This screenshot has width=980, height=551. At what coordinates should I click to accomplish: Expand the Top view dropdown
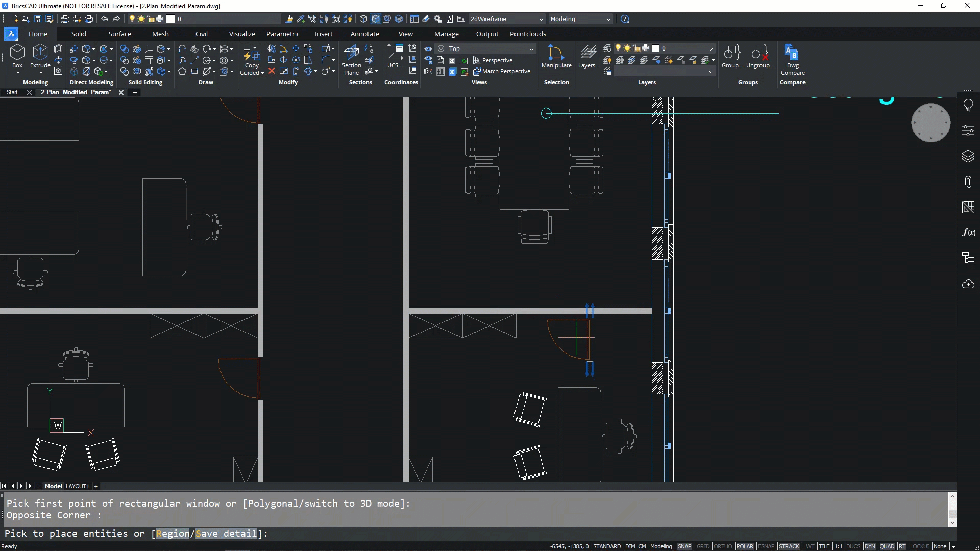pos(531,49)
